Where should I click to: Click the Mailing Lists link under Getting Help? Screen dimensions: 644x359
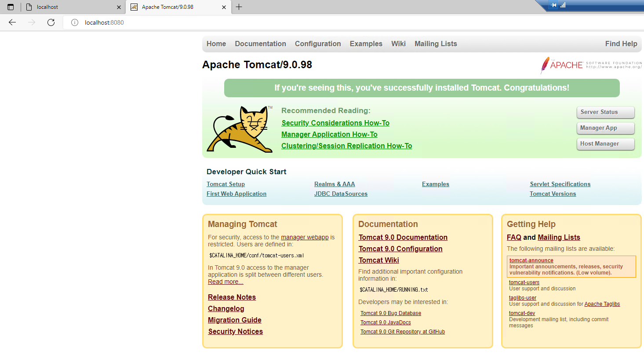[x=559, y=238]
